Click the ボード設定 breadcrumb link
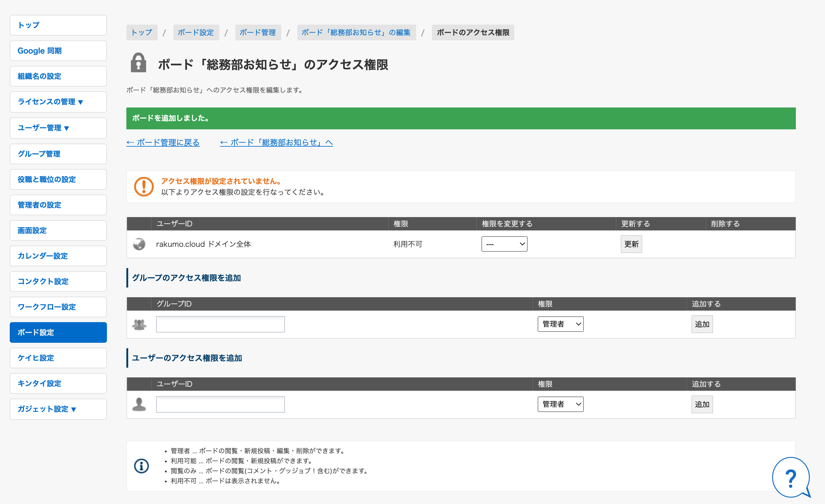This screenshot has height=504, width=825. tap(196, 32)
